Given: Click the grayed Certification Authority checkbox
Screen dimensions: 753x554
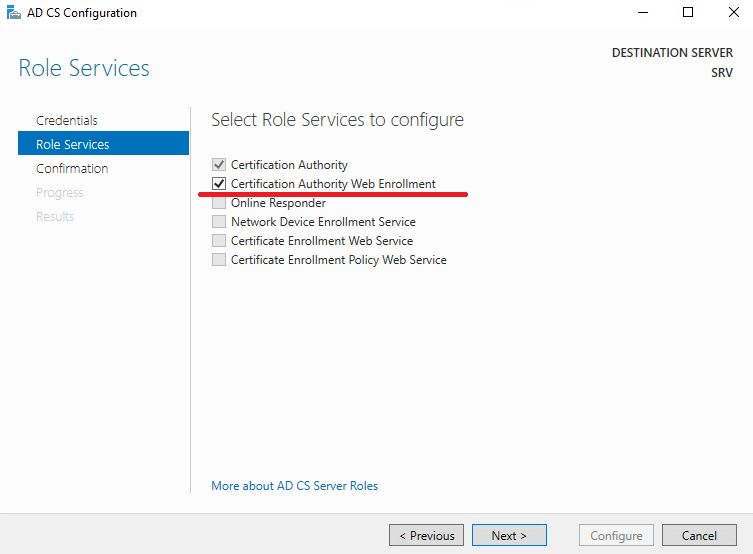Looking at the screenshot, I should coord(219,165).
